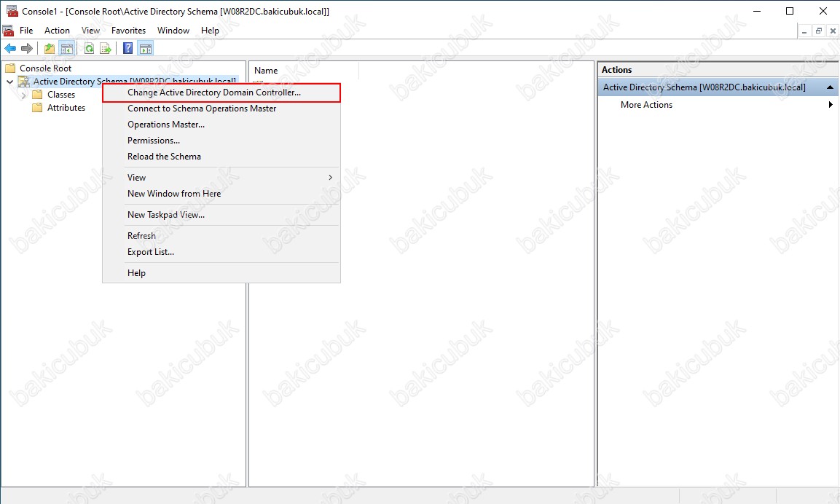Screen dimensions: 840x504
Task: Close the inner MDI child window
Action: click(x=833, y=31)
